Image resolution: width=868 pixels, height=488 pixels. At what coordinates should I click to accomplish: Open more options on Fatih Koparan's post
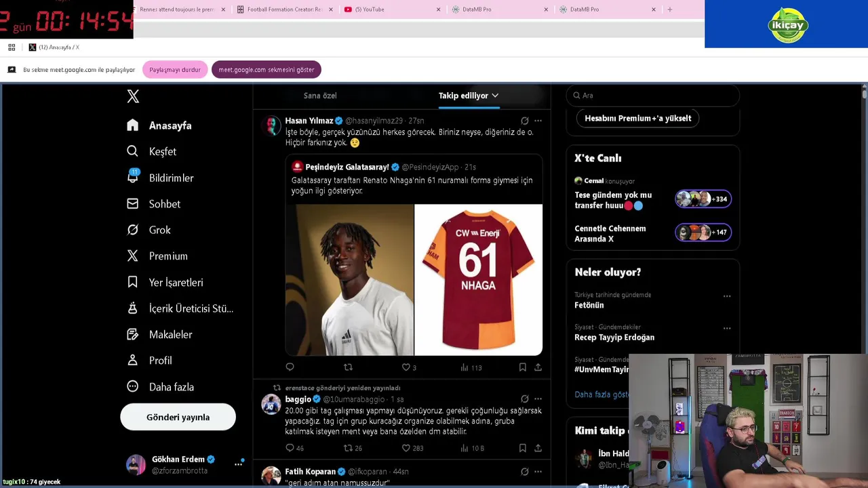538,471
